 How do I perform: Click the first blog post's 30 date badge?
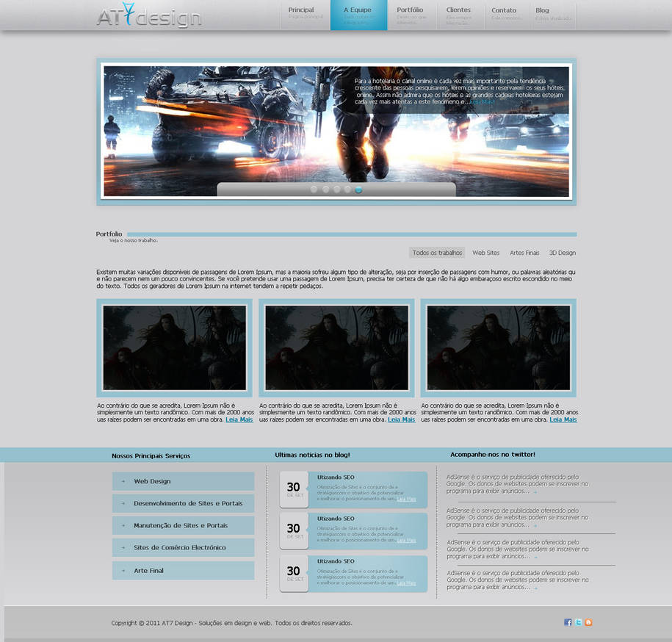[x=294, y=489]
